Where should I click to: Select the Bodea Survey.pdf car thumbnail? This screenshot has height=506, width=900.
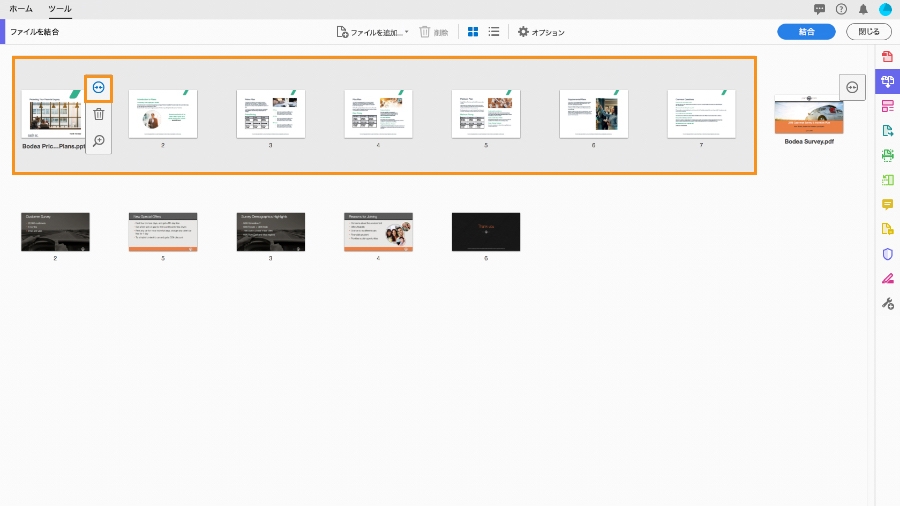point(809,115)
